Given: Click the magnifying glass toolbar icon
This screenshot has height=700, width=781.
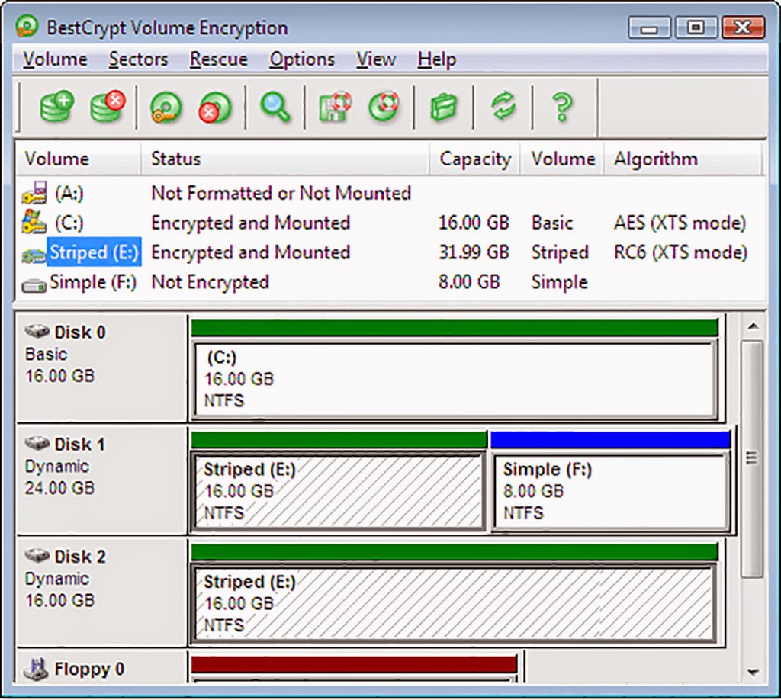Looking at the screenshot, I should point(275,107).
